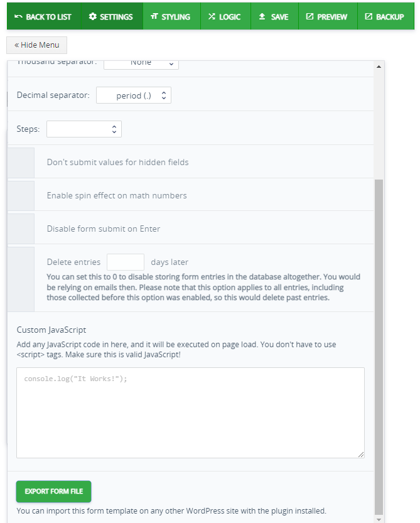Switch to the Styling tab
Screen dimensions: 420x523
pyautogui.click(x=172, y=16)
